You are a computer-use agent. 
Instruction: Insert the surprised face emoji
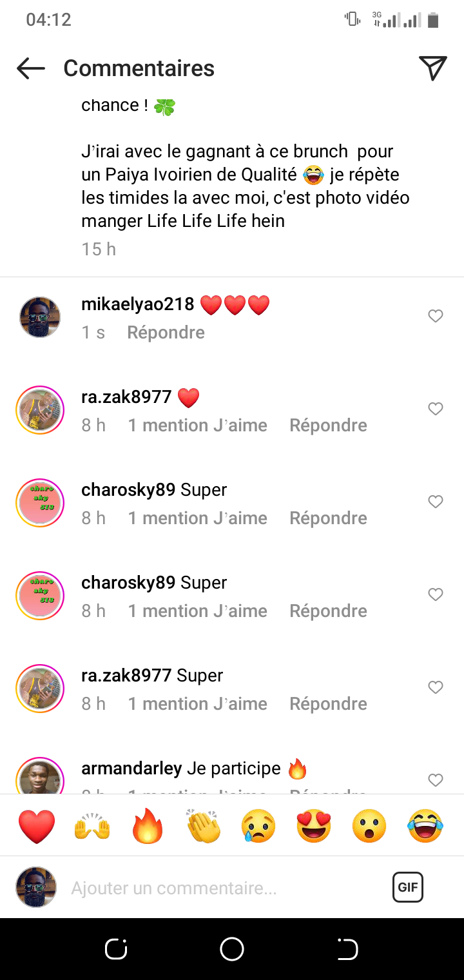pos(370,826)
